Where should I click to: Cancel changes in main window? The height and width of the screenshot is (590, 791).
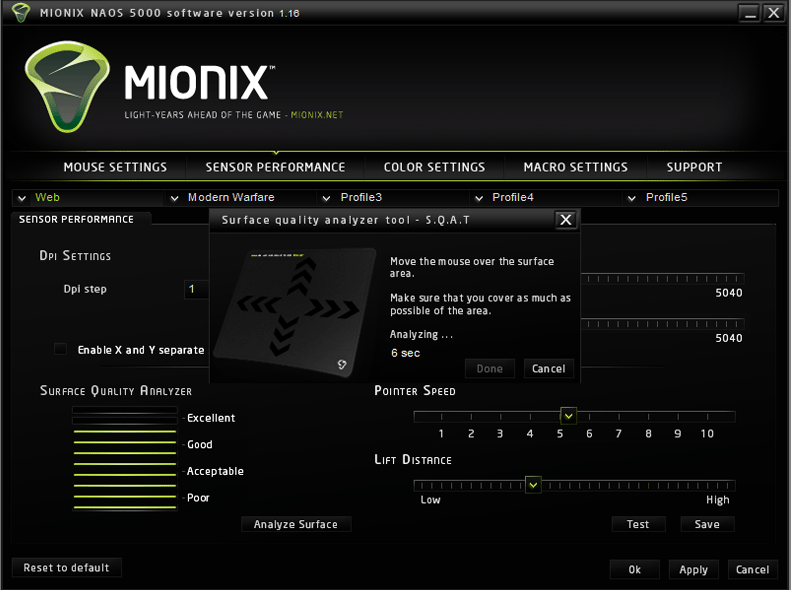[753, 569]
